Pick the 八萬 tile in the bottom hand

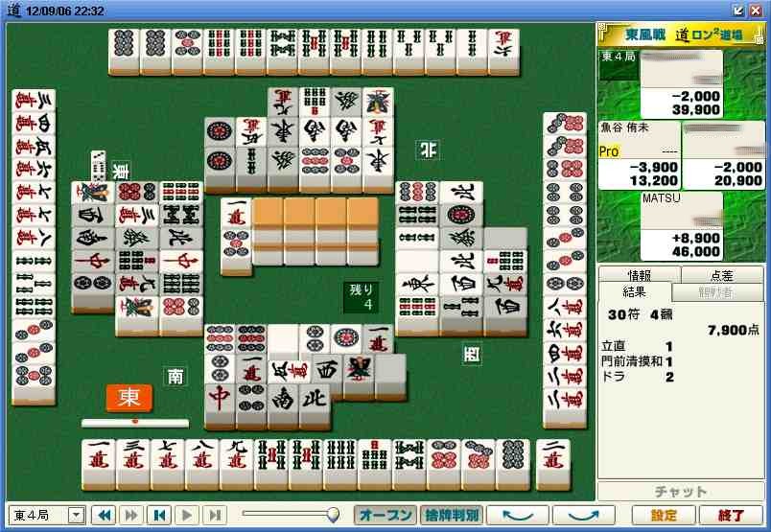pyautogui.click(x=202, y=464)
